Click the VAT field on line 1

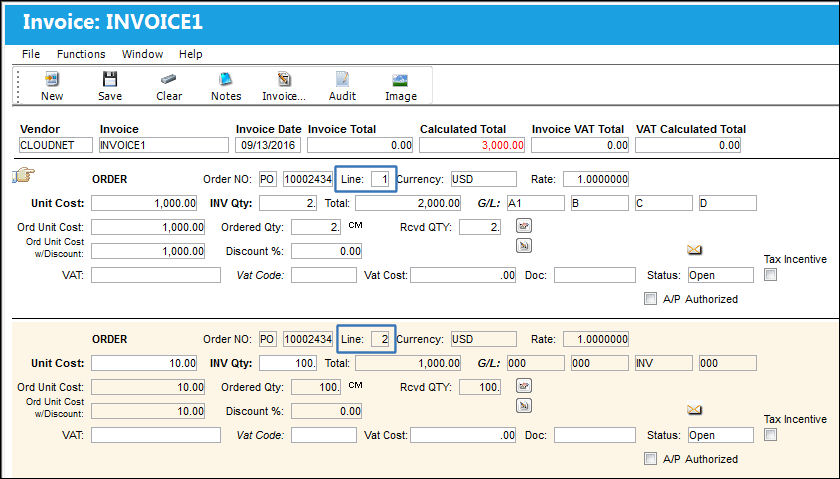(x=156, y=275)
